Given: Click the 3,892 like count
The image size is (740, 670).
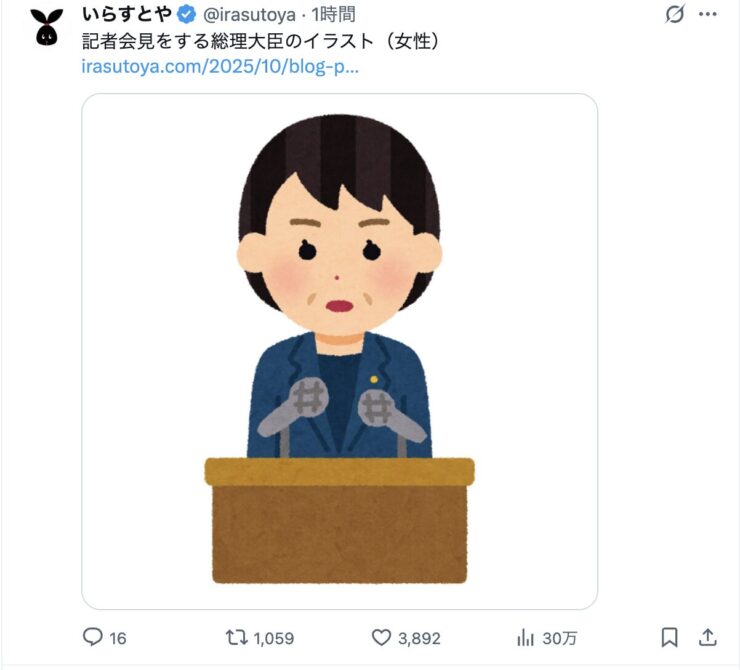Looking at the screenshot, I should (x=419, y=638).
